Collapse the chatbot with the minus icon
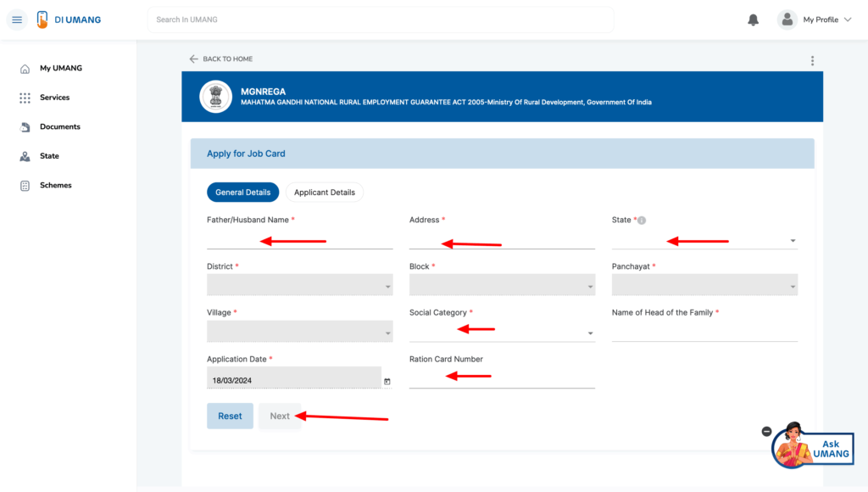Viewport: 868px width, 492px height. (x=766, y=431)
